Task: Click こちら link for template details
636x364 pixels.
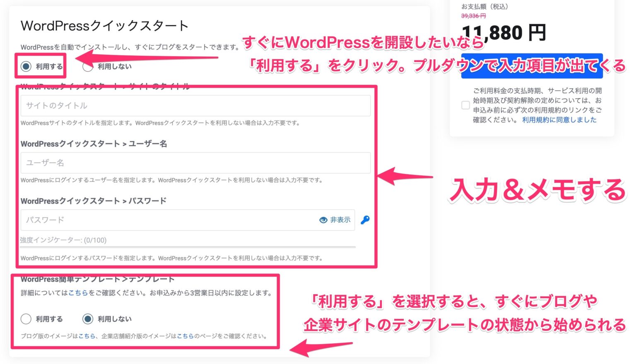Action: 79,292
